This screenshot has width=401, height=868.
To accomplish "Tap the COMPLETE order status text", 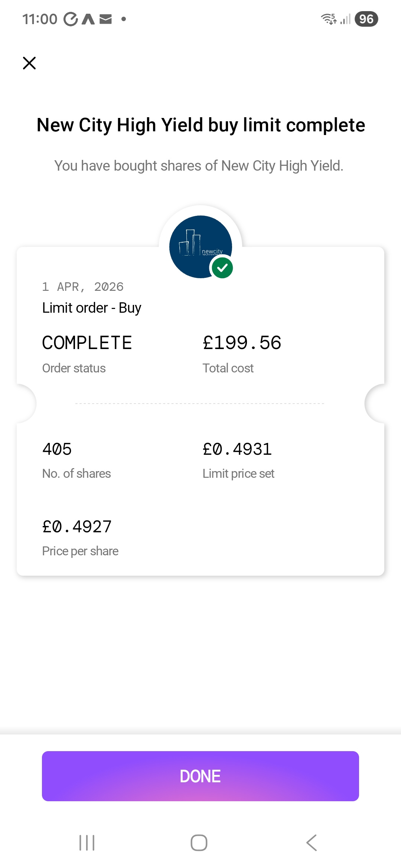I will [x=87, y=343].
